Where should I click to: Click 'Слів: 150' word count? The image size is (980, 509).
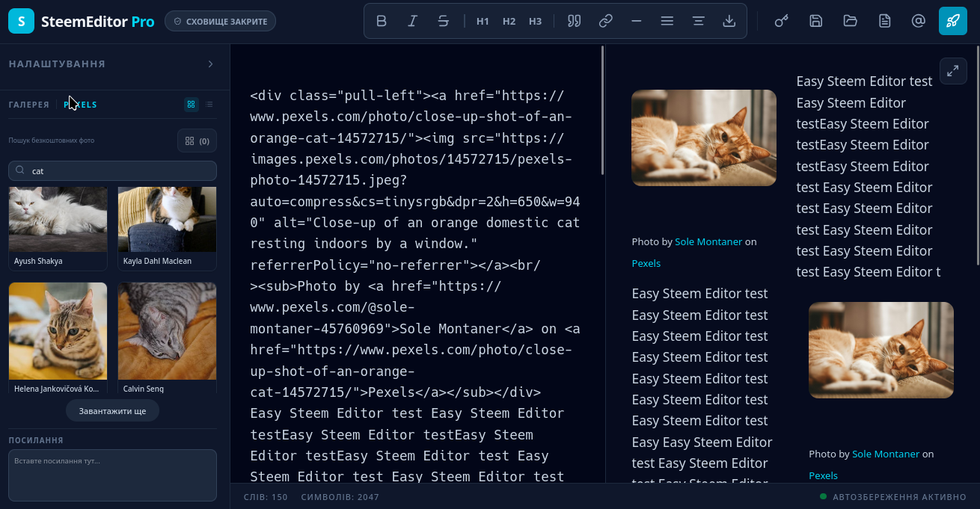266,497
